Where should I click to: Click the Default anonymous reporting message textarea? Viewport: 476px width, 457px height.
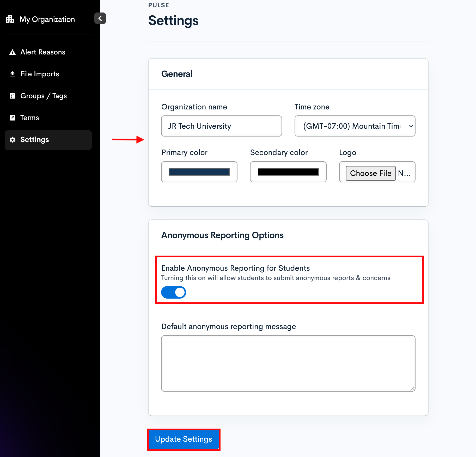288,363
